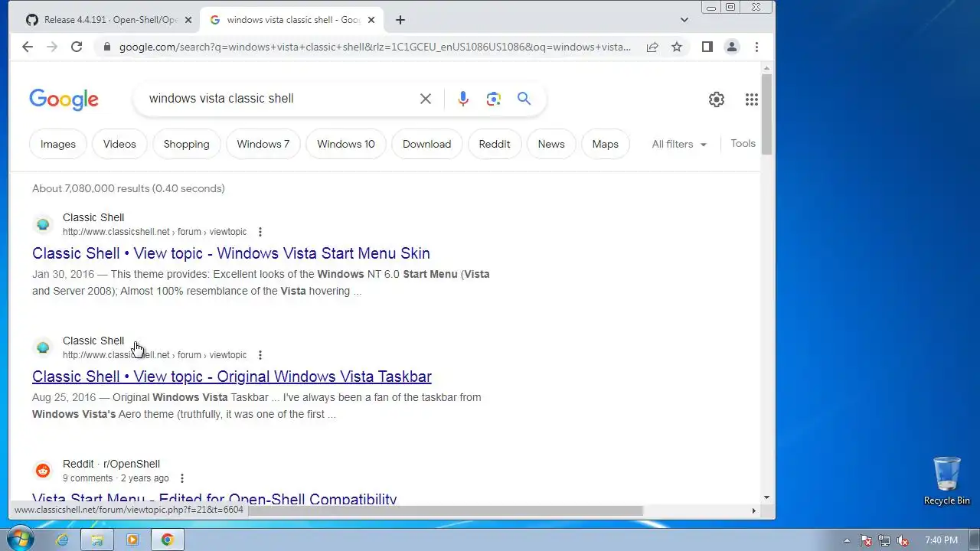Image resolution: width=980 pixels, height=551 pixels.
Task: Start voice search with the microphone
Action: 463,99
